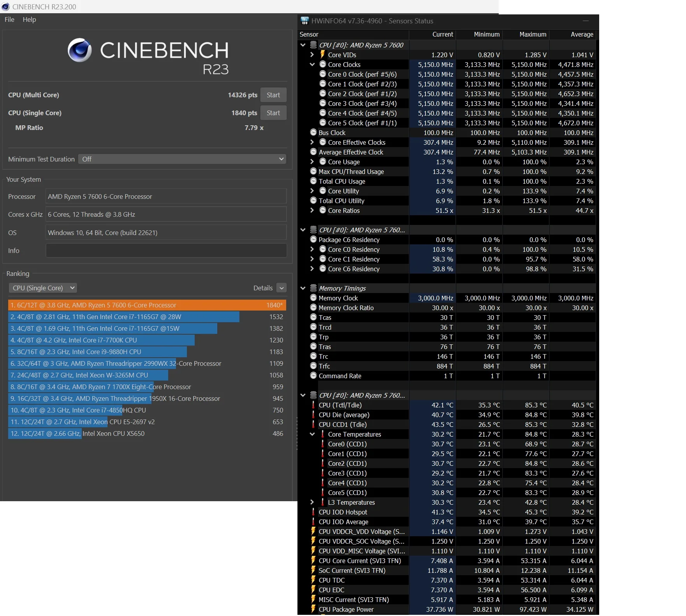The height and width of the screenshot is (616, 686).
Task: Open the CPU (Single Core) ranking dropdown
Action: tap(43, 288)
